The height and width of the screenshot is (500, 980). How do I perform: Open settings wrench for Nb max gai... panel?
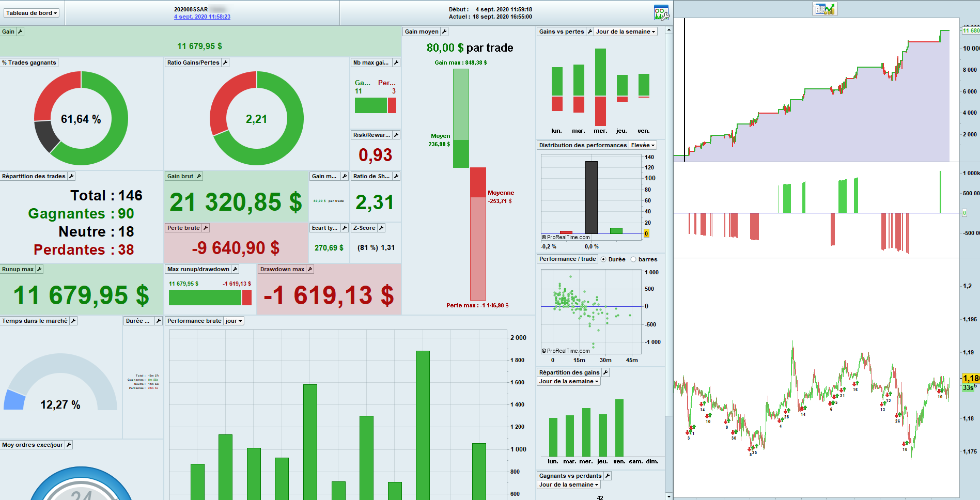[396, 62]
